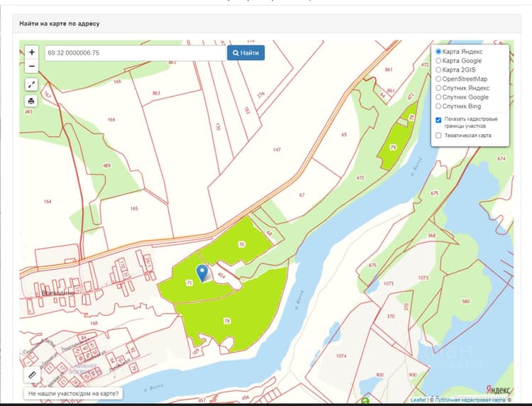
Task: Select Спутник Bing satellite layer
Action: 438,106
